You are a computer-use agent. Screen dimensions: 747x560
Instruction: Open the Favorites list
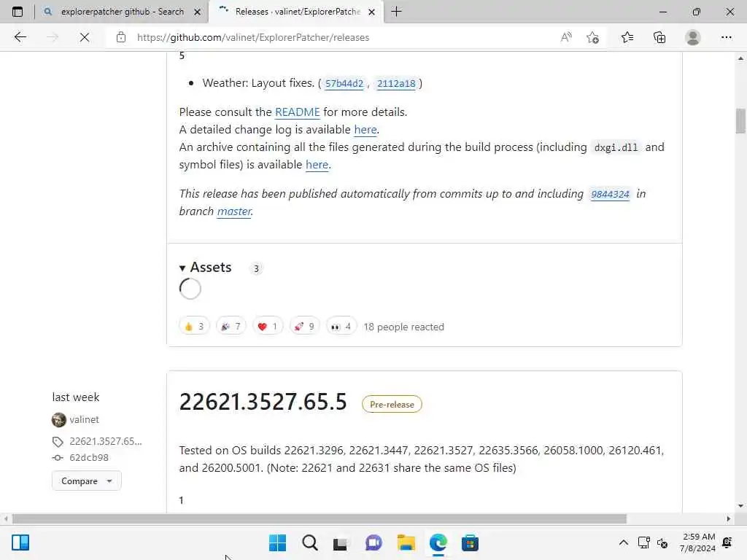627,37
